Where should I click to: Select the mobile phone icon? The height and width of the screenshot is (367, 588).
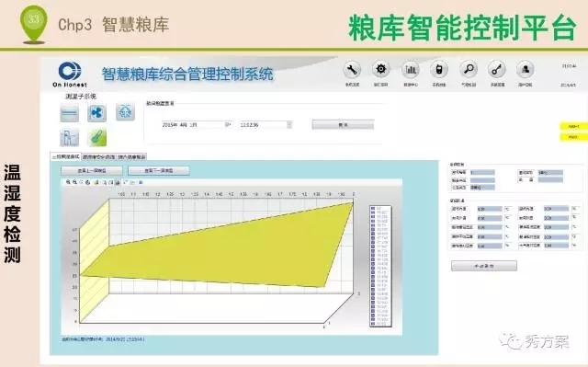(439, 70)
